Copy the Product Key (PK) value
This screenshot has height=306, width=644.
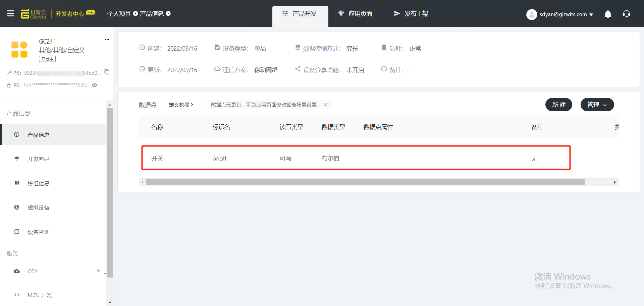[x=107, y=72]
